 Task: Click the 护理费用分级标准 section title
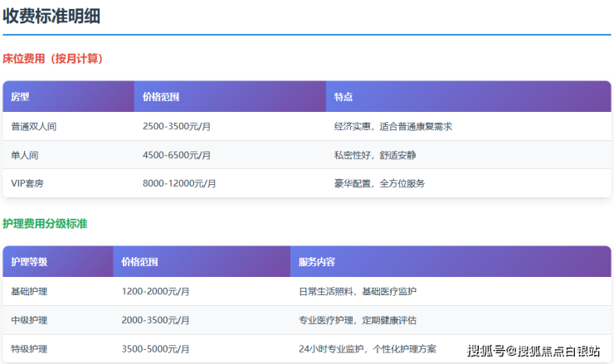click(x=45, y=224)
